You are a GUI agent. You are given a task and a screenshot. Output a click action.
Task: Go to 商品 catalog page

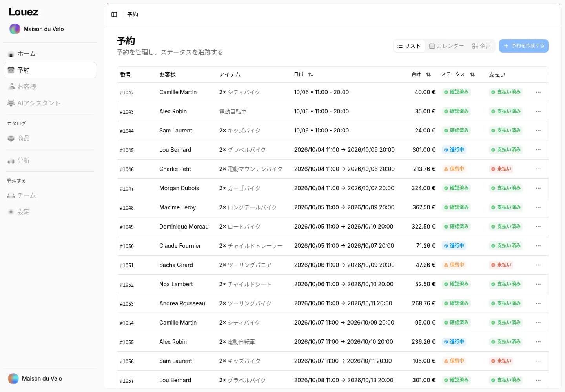(50, 138)
